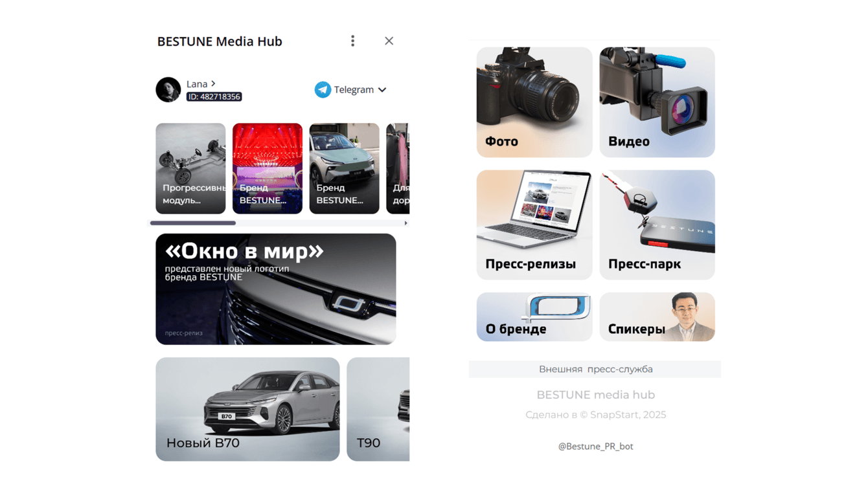Click the 'BESTUNE Media Hub' panel title

220,41
